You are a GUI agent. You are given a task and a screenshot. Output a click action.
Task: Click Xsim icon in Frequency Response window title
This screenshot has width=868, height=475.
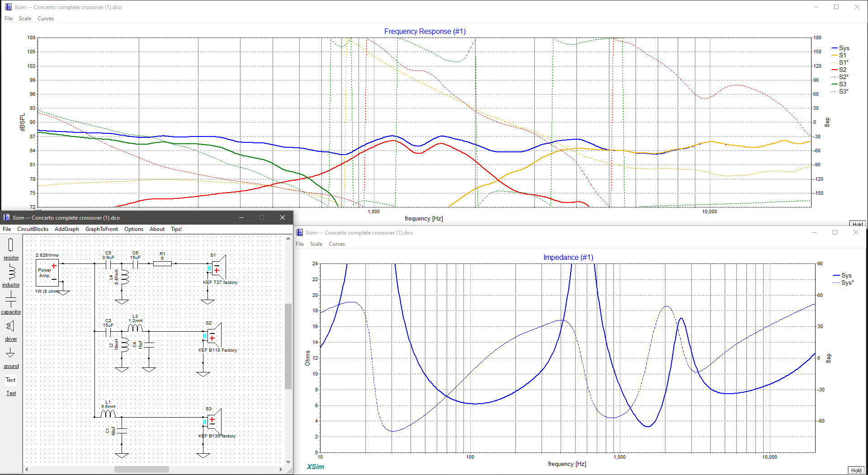[8, 7]
